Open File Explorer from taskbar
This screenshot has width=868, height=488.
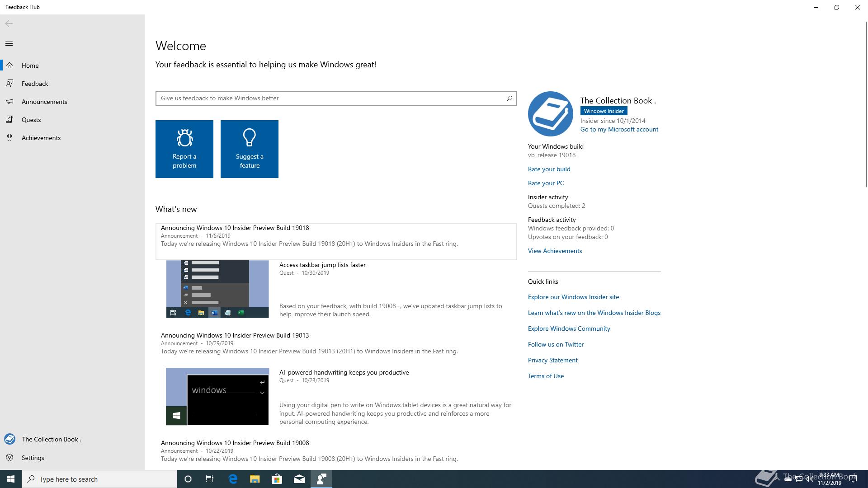(x=255, y=479)
